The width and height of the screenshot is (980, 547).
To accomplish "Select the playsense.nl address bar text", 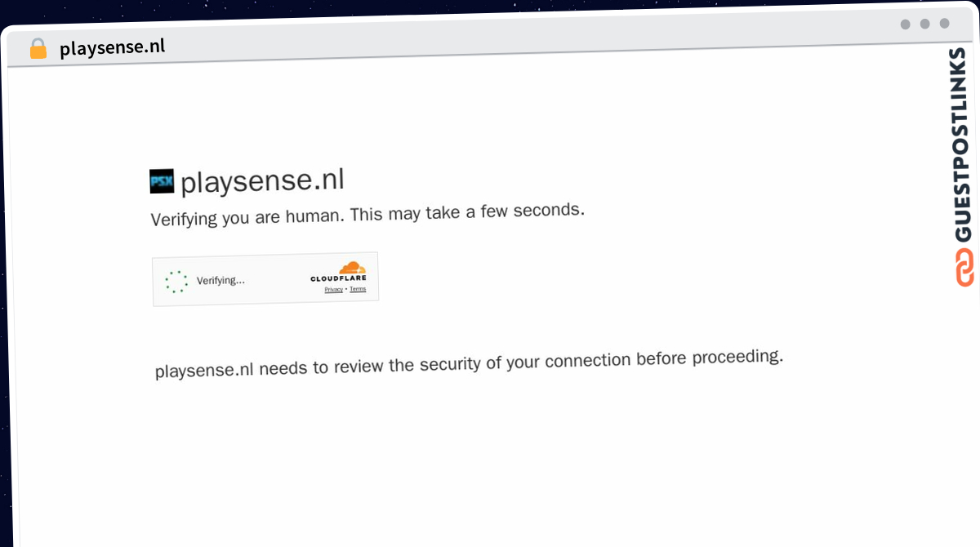I will (112, 47).
